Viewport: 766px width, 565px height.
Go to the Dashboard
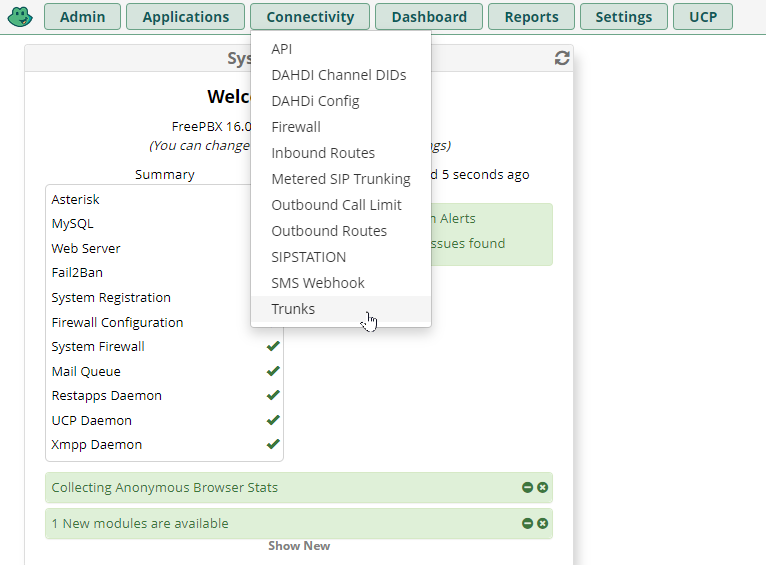point(429,17)
